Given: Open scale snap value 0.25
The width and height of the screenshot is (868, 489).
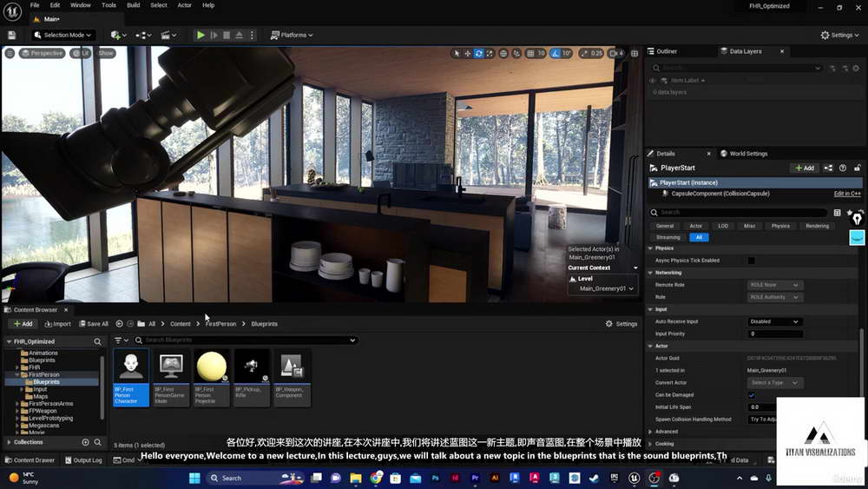Looking at the screenshot, I should [596, 53].
